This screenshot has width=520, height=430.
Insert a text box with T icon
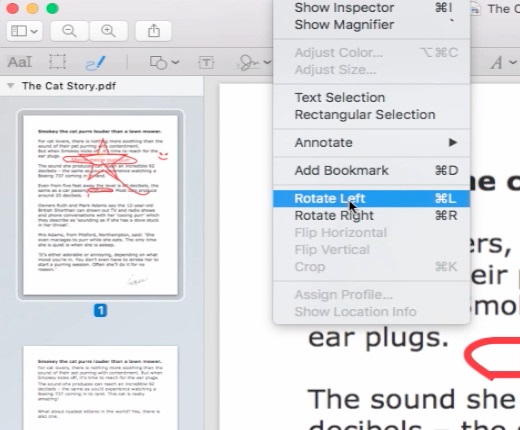click(206, 62)
